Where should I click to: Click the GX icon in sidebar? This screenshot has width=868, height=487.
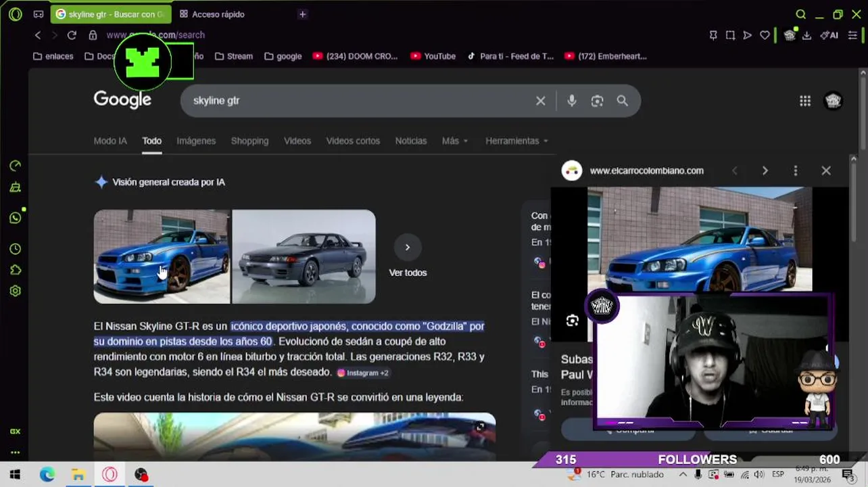point(15,432)
